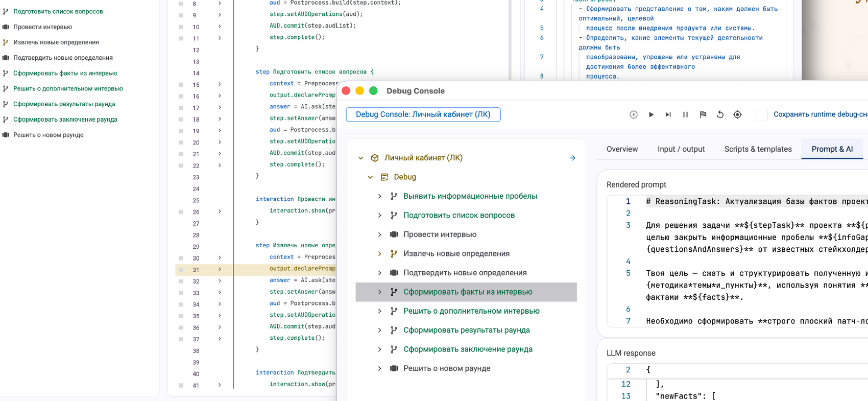
Task: Click the gutter chevron on line 36
Action: pyautogui.click(x=220, y=327)
